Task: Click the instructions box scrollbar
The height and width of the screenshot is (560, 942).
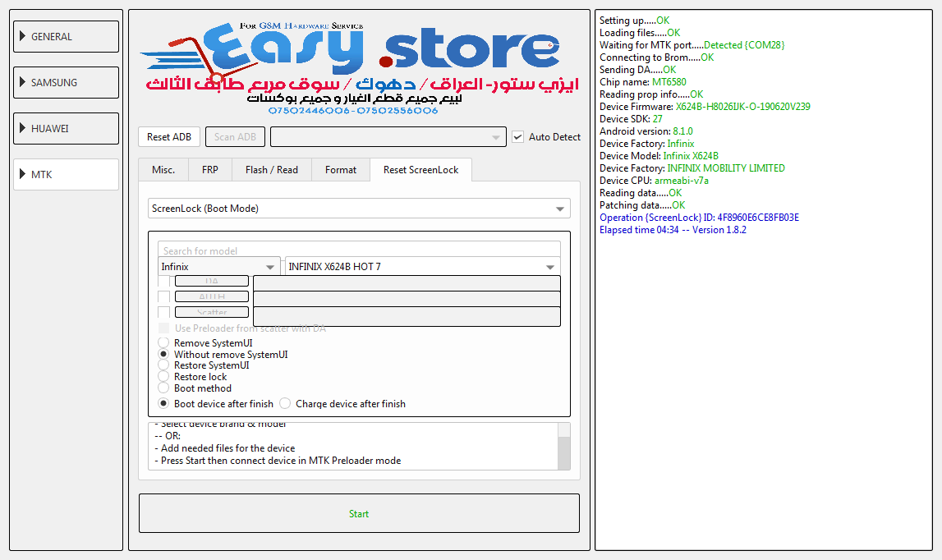Action: [563, 447]
